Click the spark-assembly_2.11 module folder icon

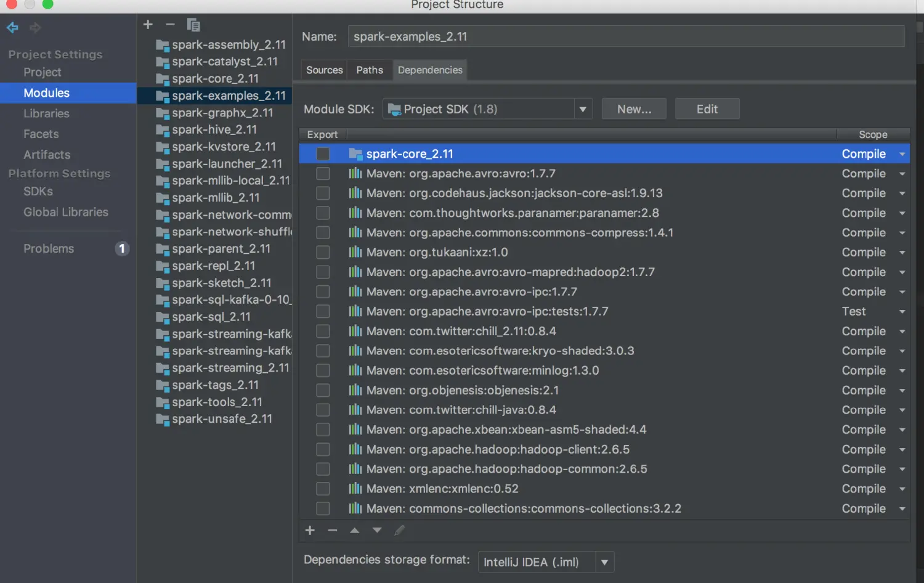163,45
